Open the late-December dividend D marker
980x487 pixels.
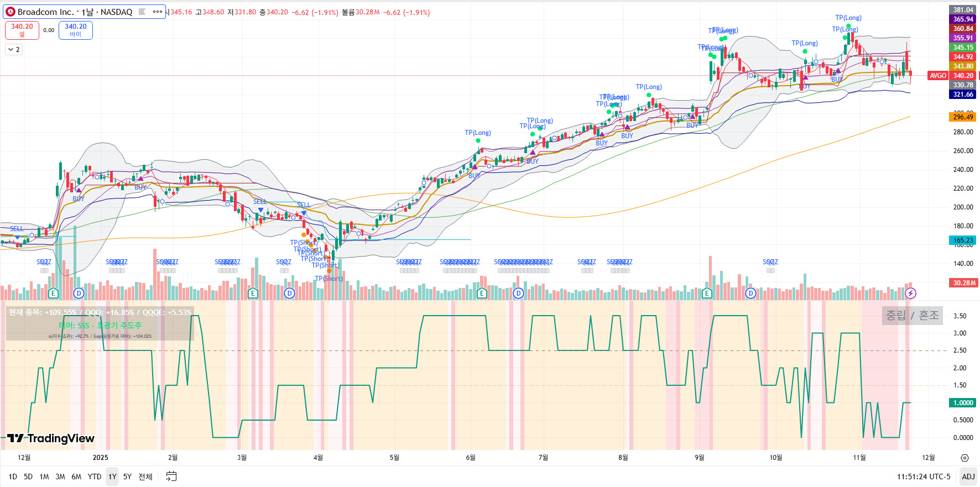[79, 293]
